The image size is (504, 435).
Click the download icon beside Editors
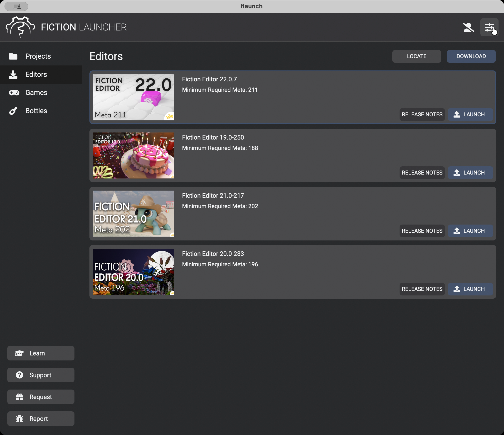(13, 75)
